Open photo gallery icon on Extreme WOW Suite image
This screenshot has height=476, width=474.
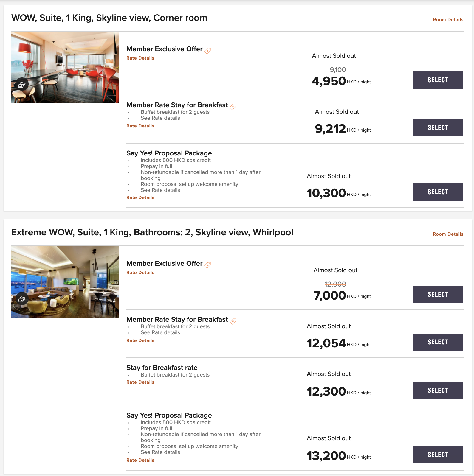[21, 300]
